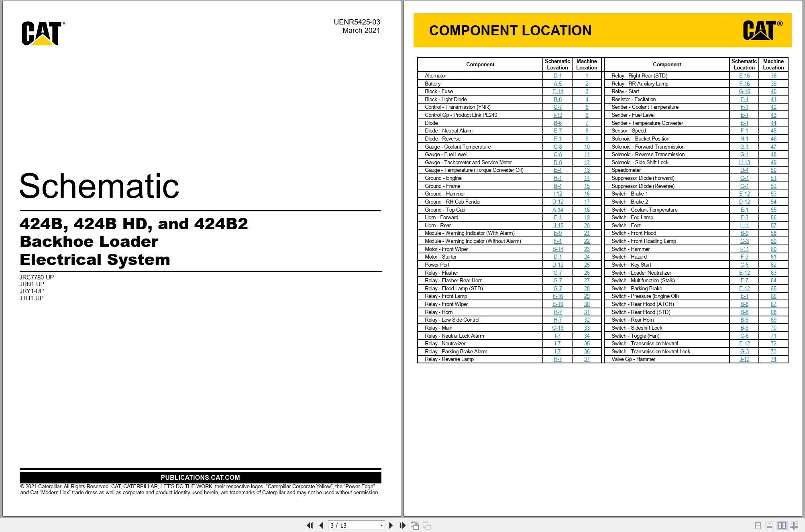Open machine location 6 for Product Link PL240

(587, 115)
